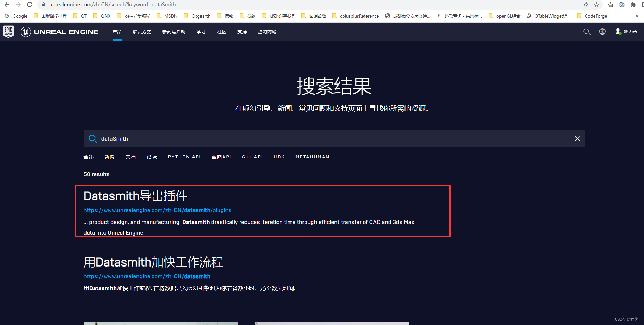Open the 新闻与活动 navigation menu
The image size is (644, 325).
click(x=174, y=32)
